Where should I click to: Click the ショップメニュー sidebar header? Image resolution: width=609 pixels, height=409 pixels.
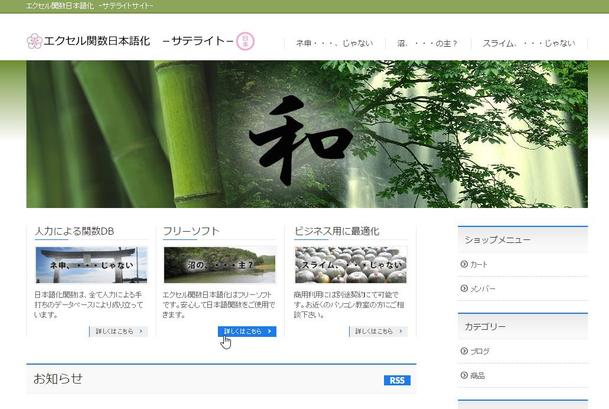pos(523,240)
